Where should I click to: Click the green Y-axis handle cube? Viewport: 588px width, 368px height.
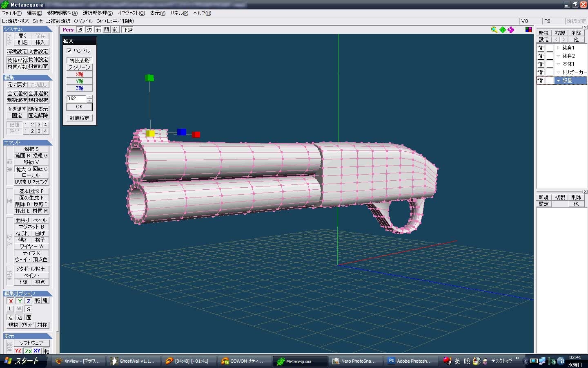[x=149, y=78]
